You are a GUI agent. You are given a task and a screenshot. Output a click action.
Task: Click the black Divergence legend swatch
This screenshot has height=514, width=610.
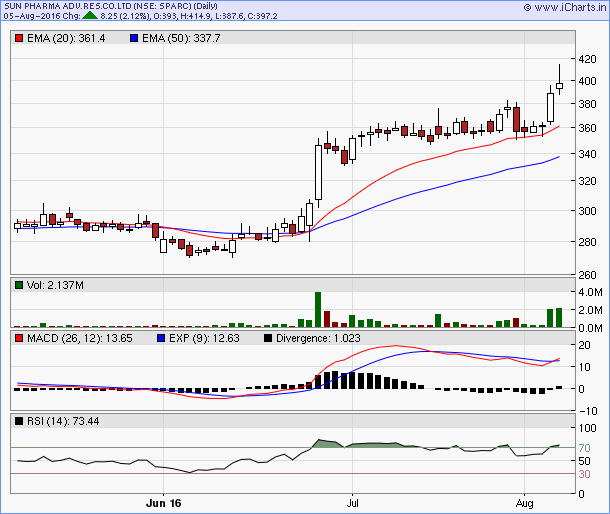[x=268, y=338]
